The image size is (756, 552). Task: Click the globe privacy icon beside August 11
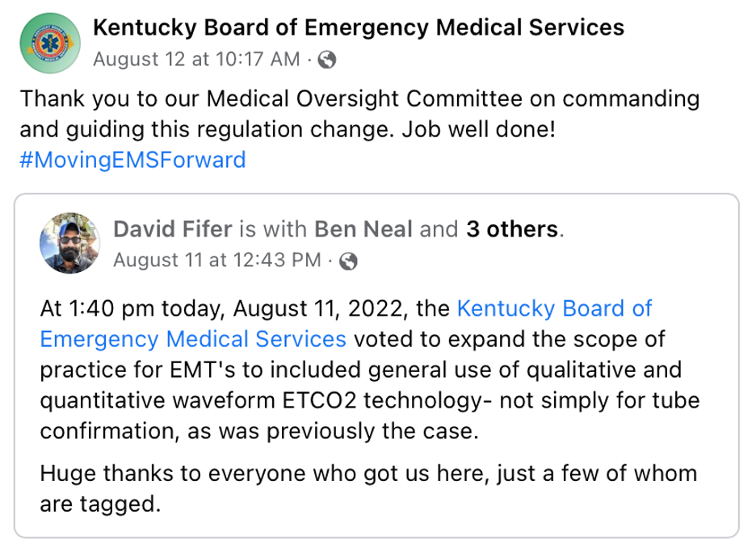click(x=349, y=260)
